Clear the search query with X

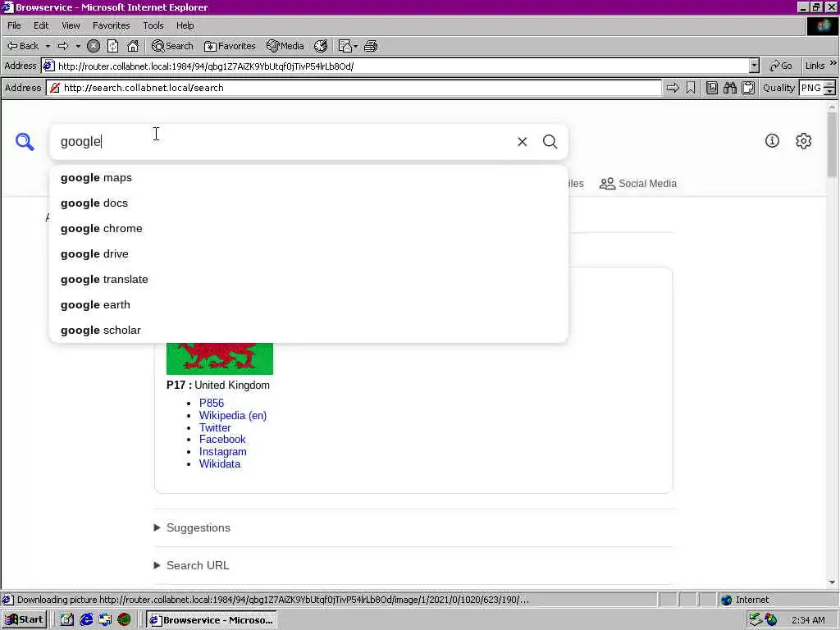pyautogui.click(x=523, y=141)
